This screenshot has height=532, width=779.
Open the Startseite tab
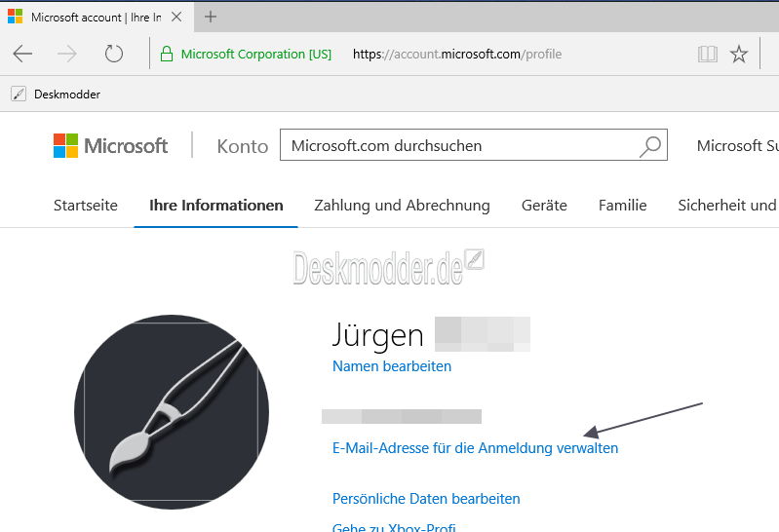coord(86,206)
